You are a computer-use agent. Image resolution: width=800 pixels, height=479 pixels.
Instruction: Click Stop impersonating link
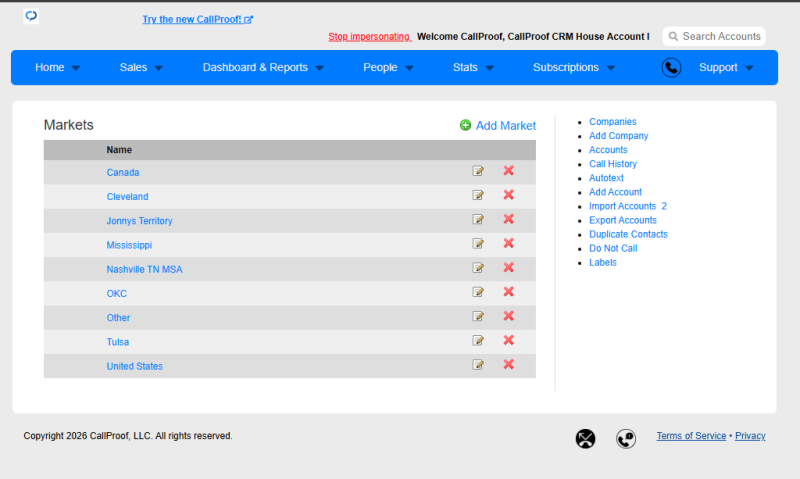point(369,37)
